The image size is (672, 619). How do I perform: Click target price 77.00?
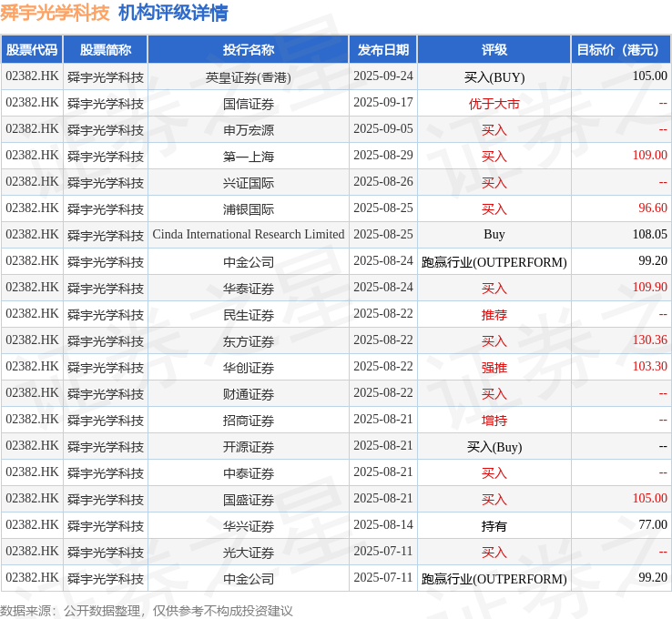[653, 524]
